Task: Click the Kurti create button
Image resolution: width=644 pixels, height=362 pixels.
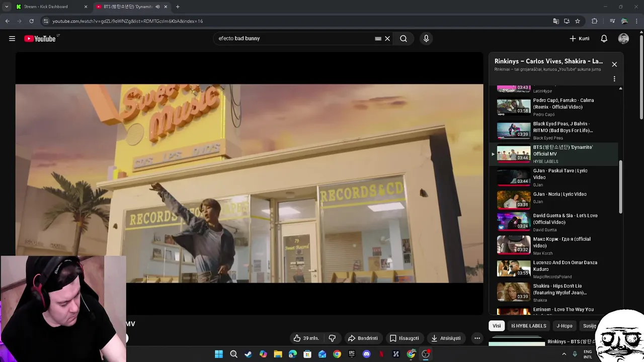Action: (579, 39)
